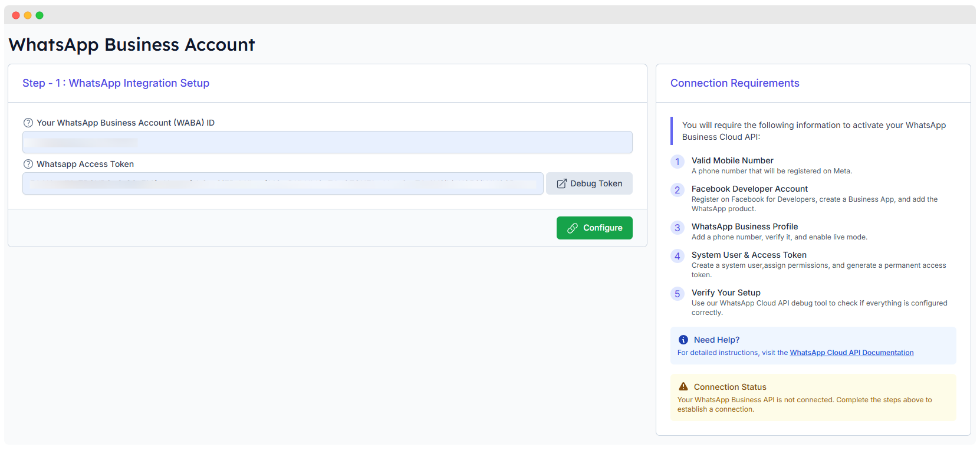Click the info icon next to Need Help

coord(683,340)
